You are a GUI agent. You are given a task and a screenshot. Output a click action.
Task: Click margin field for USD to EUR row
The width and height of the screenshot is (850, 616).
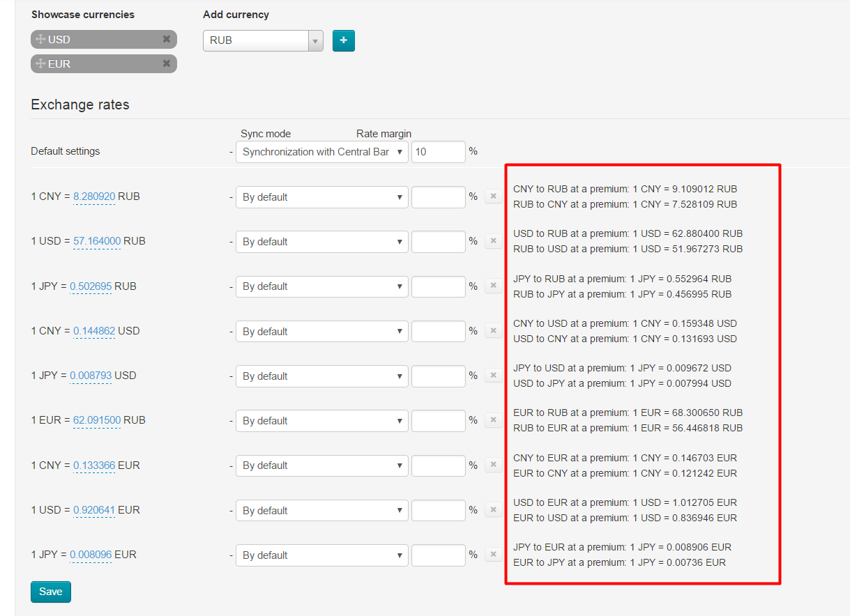tap(439, 511)
